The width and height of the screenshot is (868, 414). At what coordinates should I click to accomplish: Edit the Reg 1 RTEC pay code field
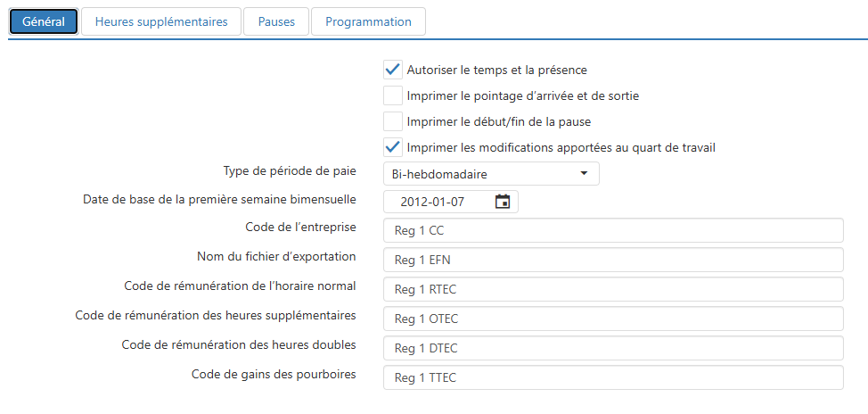coord(613,289)
